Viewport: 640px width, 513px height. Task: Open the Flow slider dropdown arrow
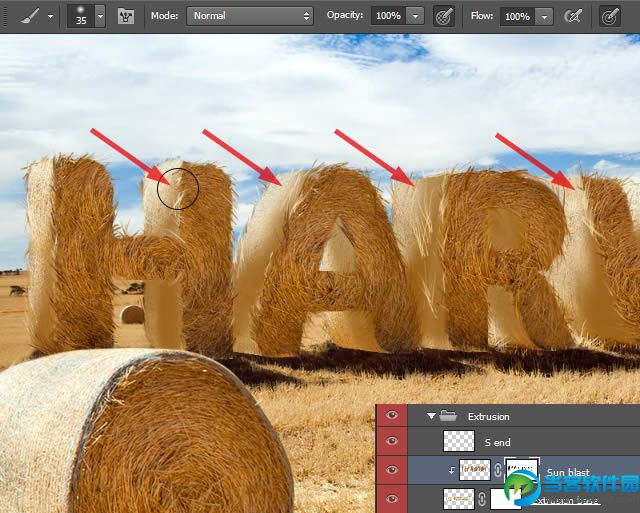tap(544, 17)
